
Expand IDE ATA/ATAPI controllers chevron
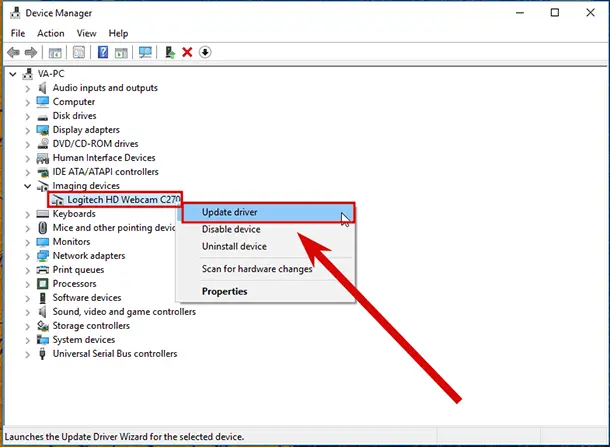[x=28, y=172]
